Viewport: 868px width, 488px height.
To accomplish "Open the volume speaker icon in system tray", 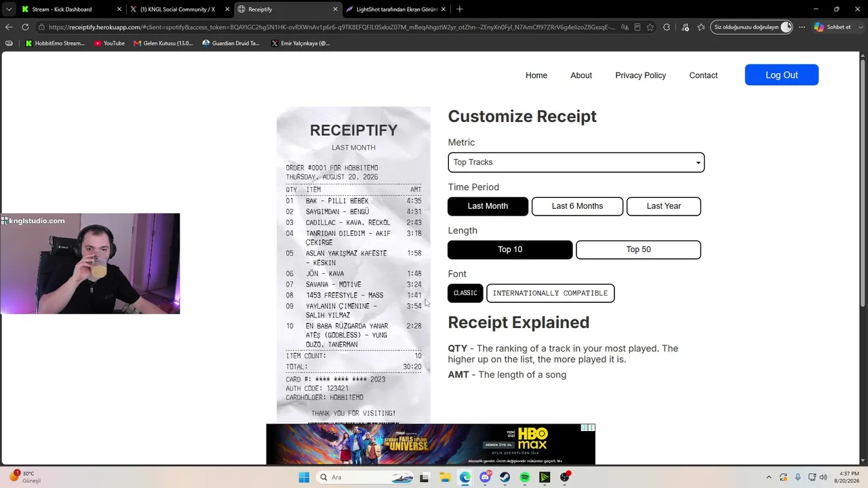I will coord(823,477).
